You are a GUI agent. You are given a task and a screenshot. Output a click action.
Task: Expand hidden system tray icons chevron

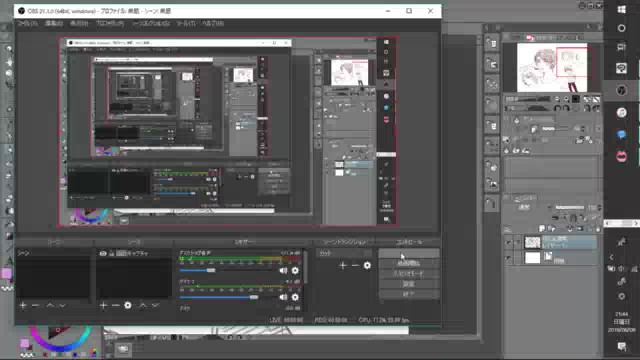[611, 257]
